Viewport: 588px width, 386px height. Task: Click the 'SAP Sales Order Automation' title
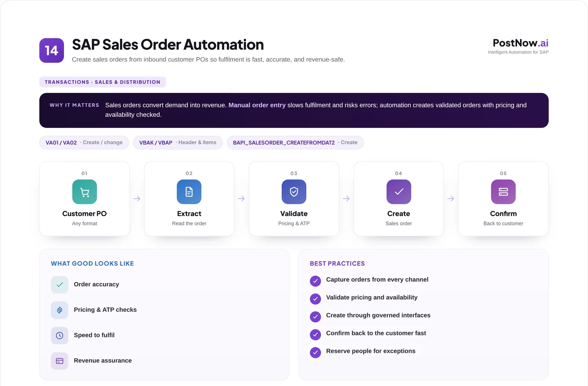[x=168, y=45]
